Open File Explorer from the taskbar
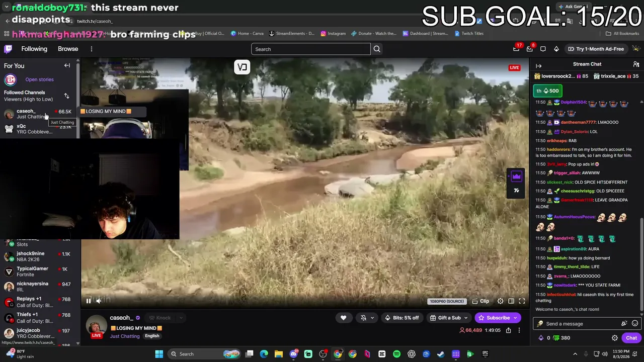This screenshot has width=644, height=362. point(279,354)
